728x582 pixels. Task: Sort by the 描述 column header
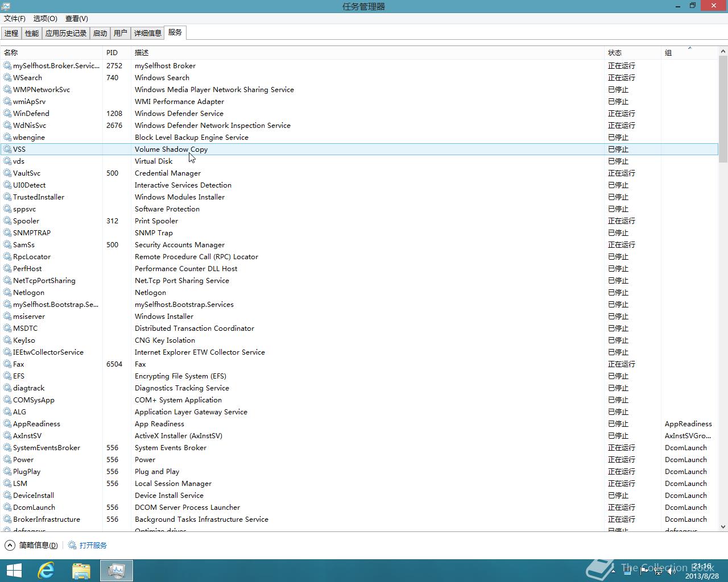[368, 52]
